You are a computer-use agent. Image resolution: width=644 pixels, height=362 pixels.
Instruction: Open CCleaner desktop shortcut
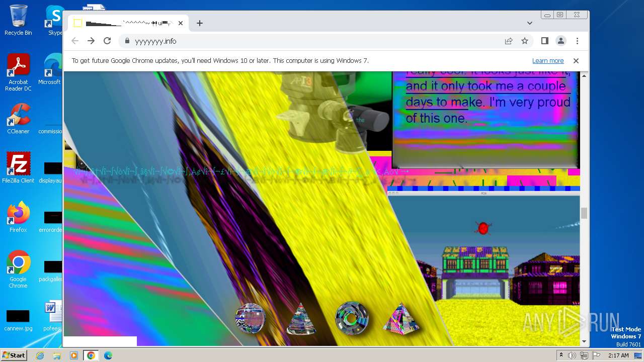pyautogui.click(x=18, y=119)
